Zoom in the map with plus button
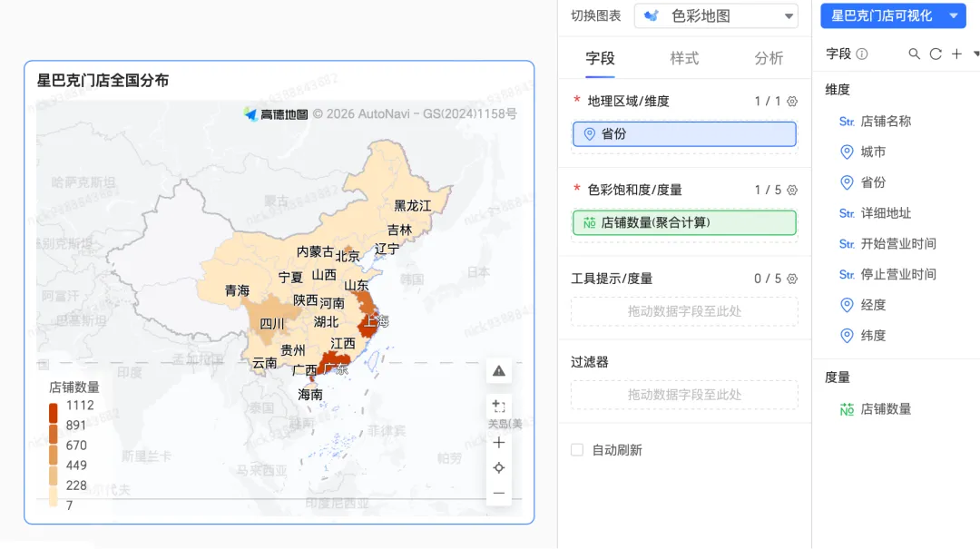This screenshot has height=549, width=980. [499, 443]
